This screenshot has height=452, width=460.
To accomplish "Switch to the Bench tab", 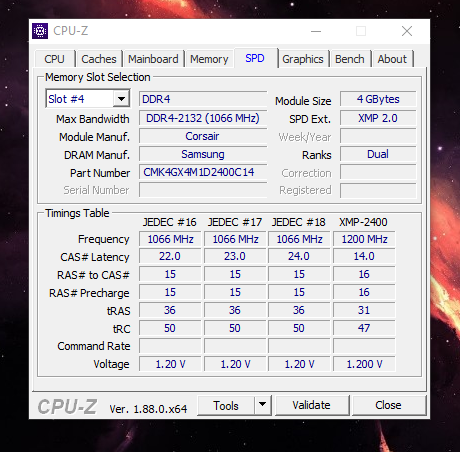I will tap(350, 59).
